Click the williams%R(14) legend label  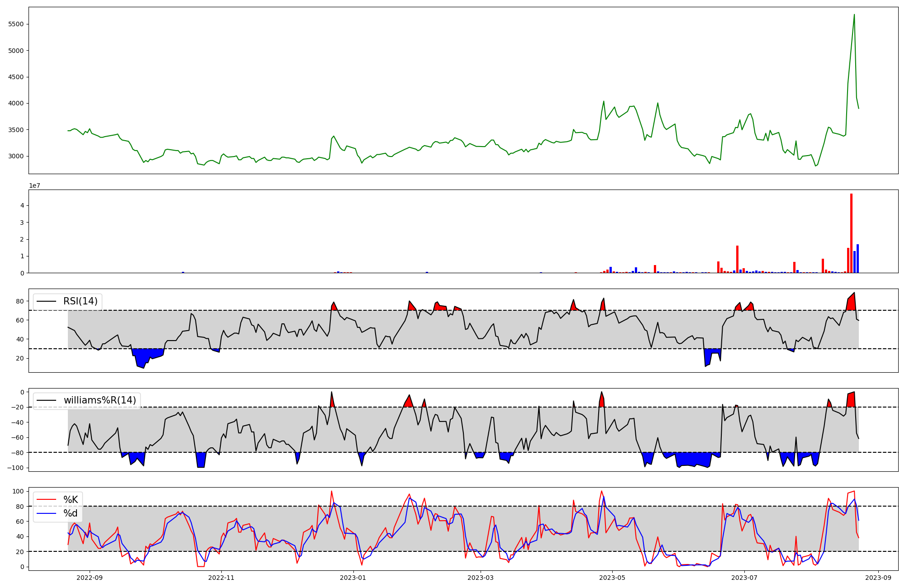coord(100,400)
